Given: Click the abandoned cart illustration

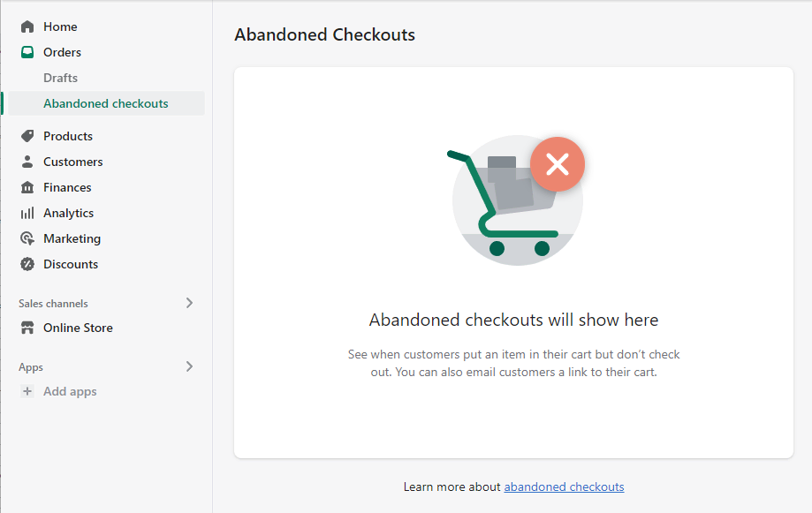Looking at the screenshot, I should pyautogui.click(x=514, y=201).
